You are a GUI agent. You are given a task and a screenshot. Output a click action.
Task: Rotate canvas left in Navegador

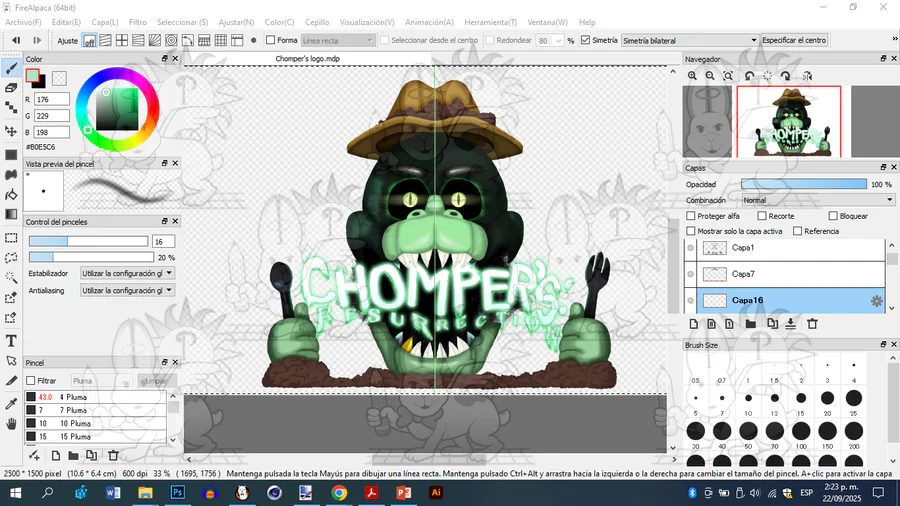pyautogui.click(x=749, y=76)
